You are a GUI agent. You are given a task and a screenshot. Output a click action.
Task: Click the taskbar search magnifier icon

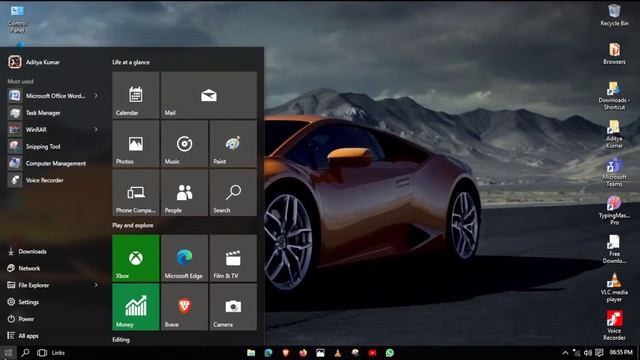[25, 353]
